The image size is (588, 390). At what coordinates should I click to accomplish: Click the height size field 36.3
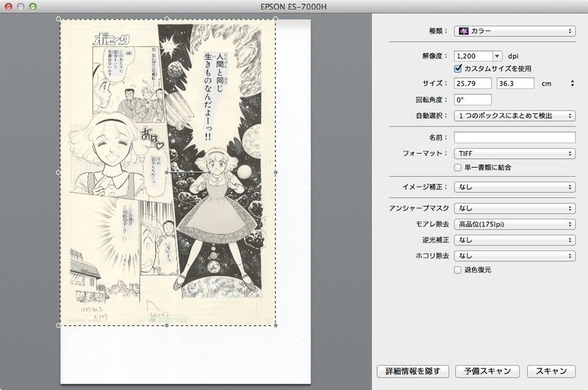click(515, 83)
